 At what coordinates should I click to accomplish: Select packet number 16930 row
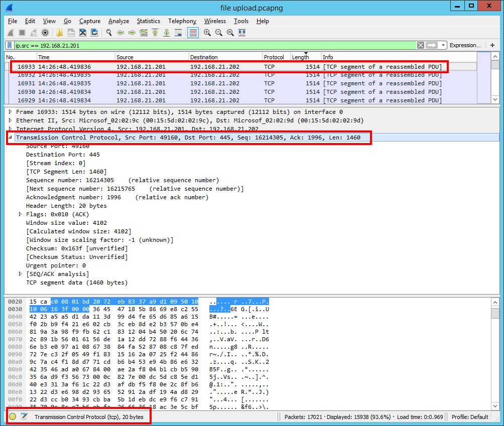(241, 92)
